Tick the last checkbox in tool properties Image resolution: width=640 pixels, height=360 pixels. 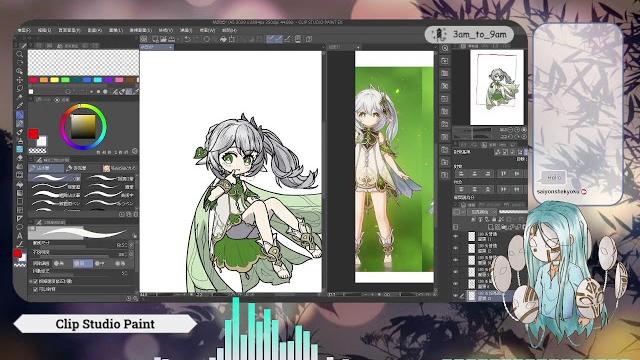tap(36, 289)
